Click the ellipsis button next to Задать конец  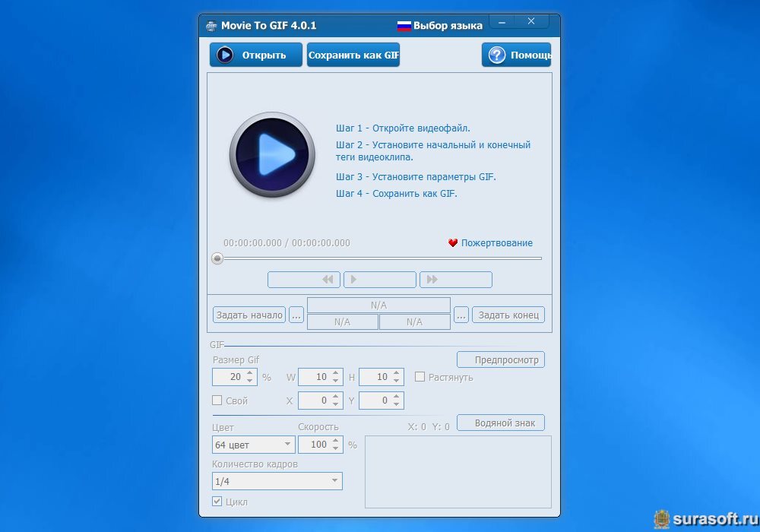point(461,315)
